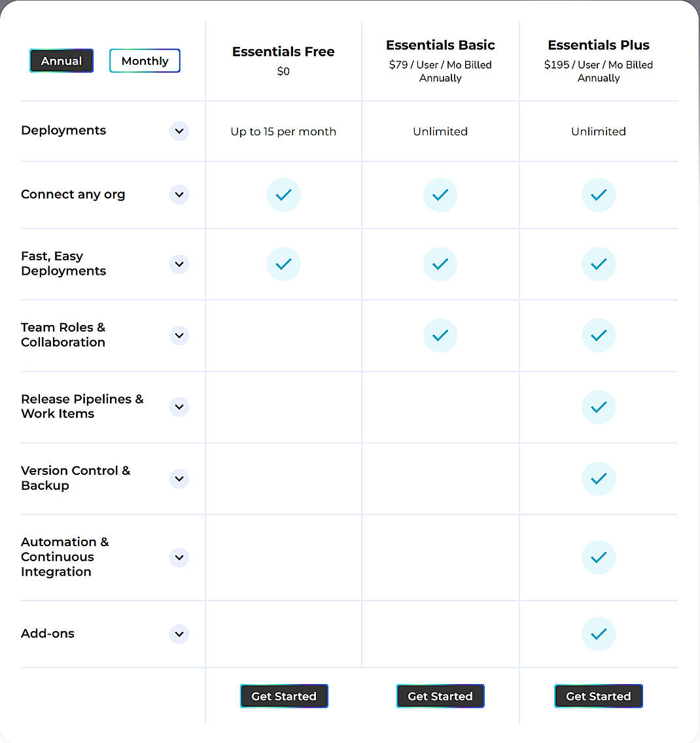Click the Release Pipelines checkmark under Essentials Plus
This screenshot has height=743, width=700.
[x=599, y=407]
